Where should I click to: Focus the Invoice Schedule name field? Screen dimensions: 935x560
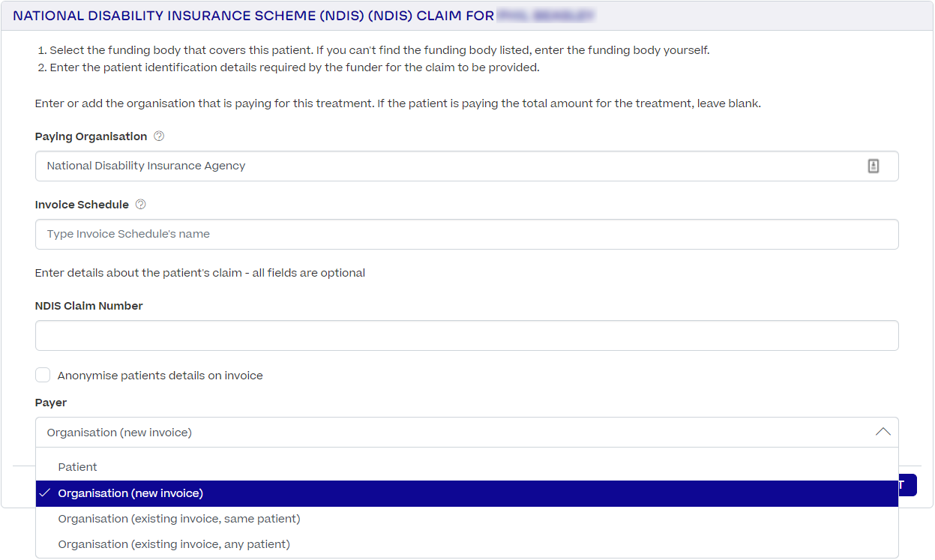pos(466,234)
